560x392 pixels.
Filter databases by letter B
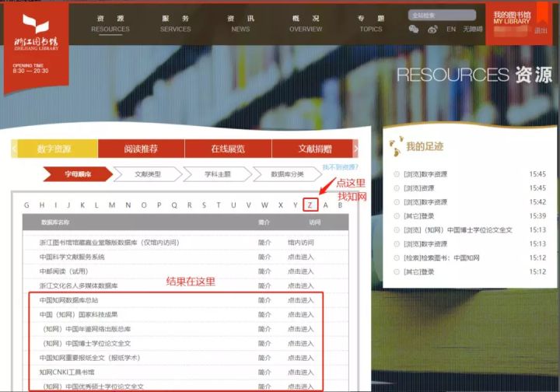tap(340, 205)
